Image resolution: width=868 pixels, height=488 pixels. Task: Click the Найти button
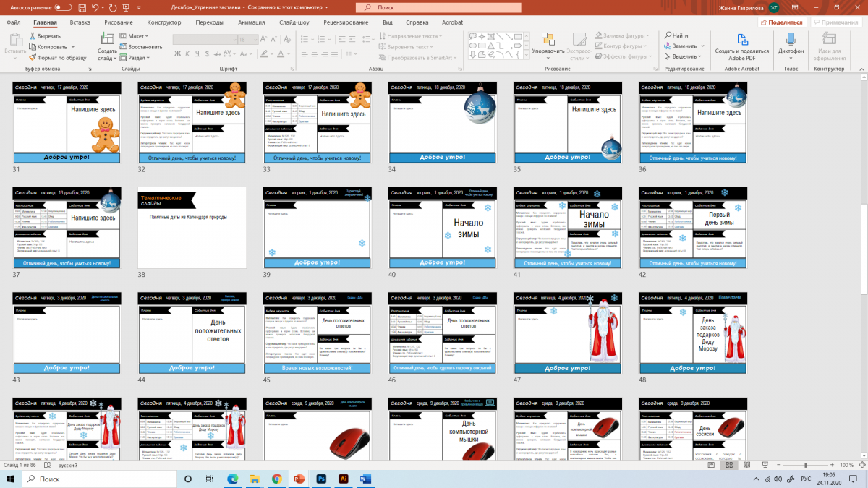(x=676, y=35)
